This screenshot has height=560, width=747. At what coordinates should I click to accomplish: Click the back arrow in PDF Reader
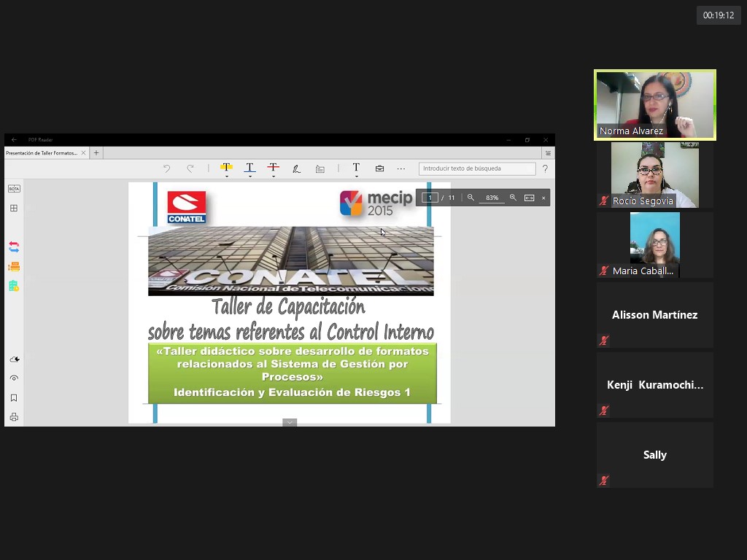coord(14,139)
